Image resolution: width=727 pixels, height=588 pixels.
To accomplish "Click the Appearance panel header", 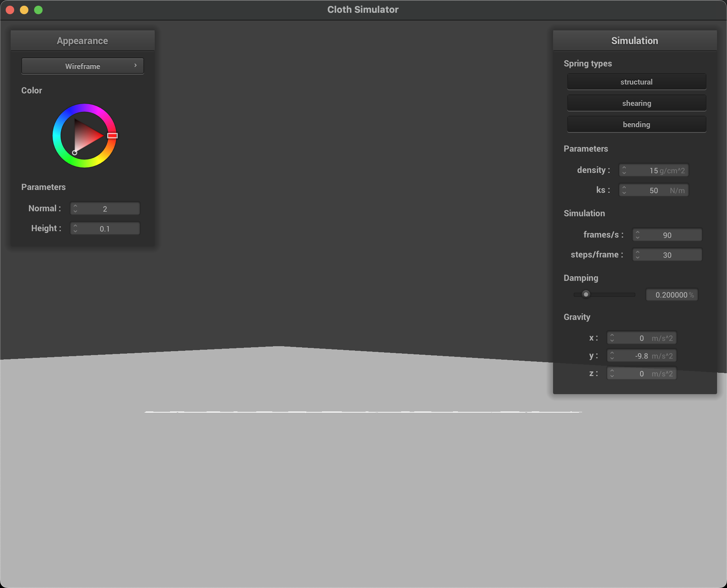I will tap(82, 41).
